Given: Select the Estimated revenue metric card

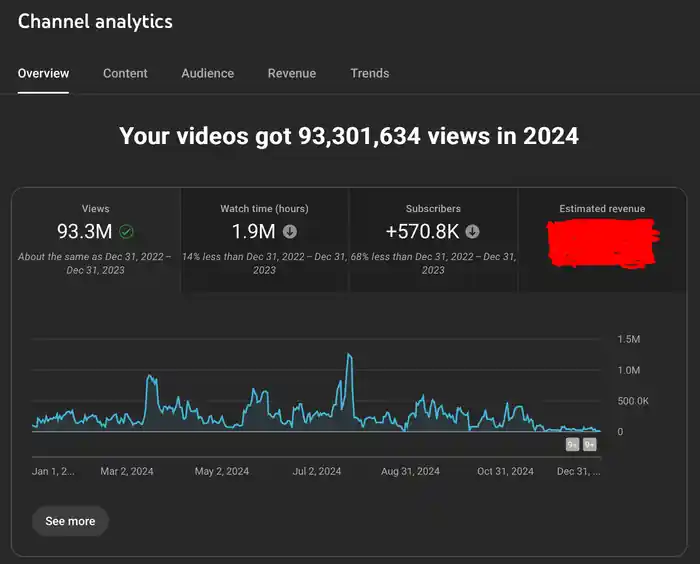Looking at the screenshot, I should (x=602, y=240).
